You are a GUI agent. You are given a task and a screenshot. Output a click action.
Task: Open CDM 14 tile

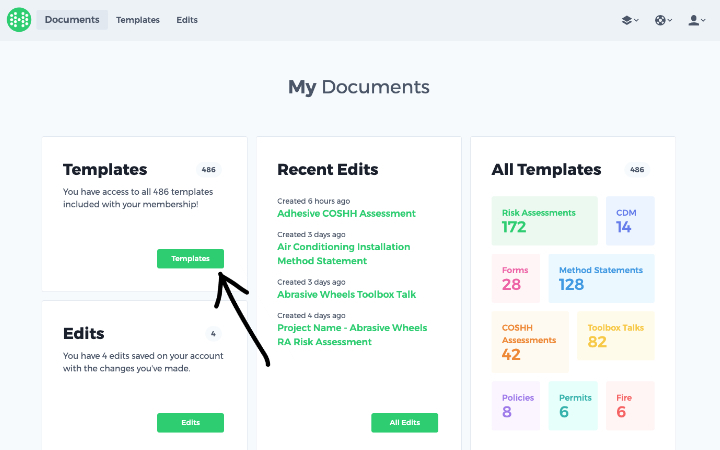tap(630, 221)
